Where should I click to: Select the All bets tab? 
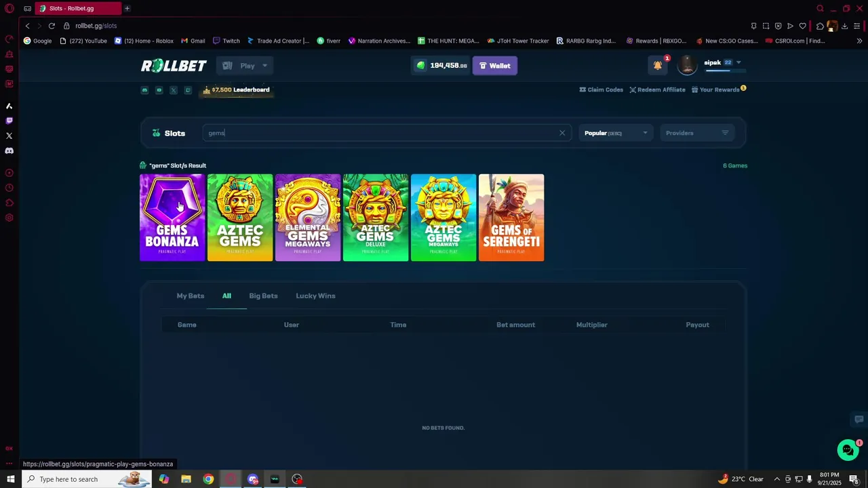tap(226, 296)
